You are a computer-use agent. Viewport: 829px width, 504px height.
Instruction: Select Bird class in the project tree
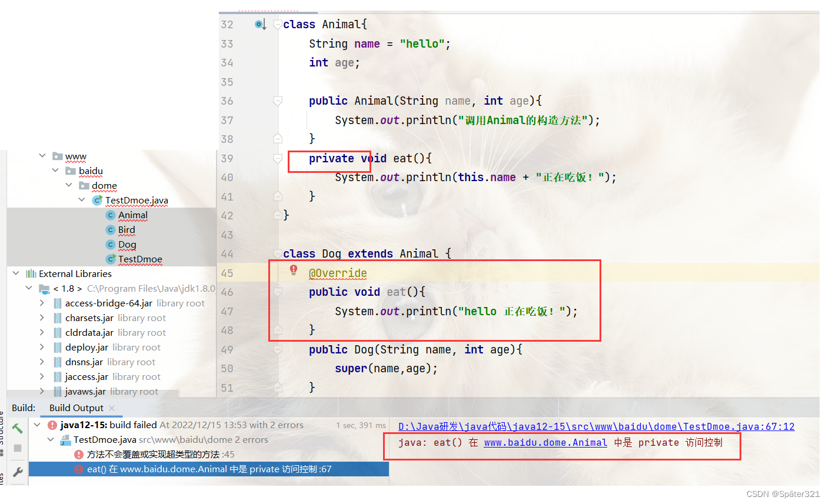pyautogui.click(x=126, y=230)
